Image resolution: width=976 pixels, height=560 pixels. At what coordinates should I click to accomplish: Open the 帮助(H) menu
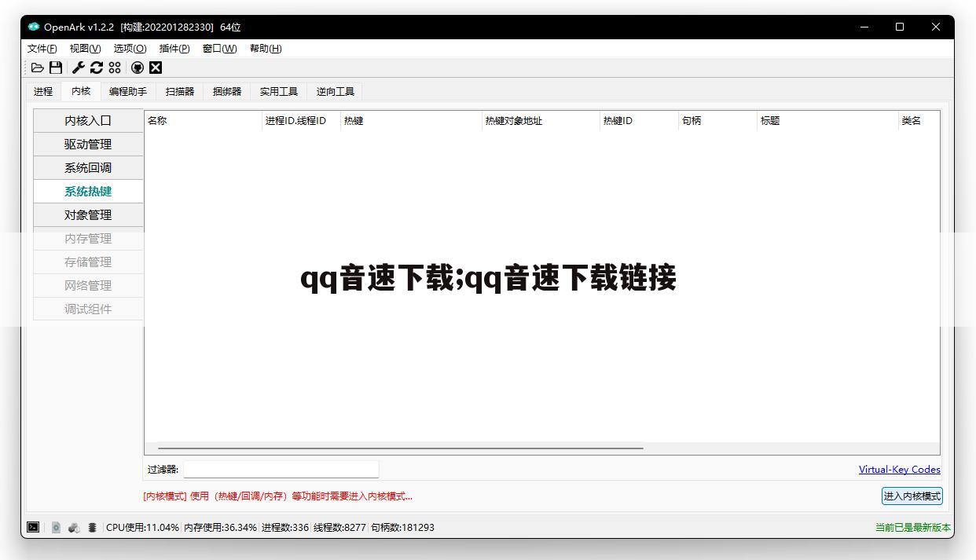click(x=266, y=48)
